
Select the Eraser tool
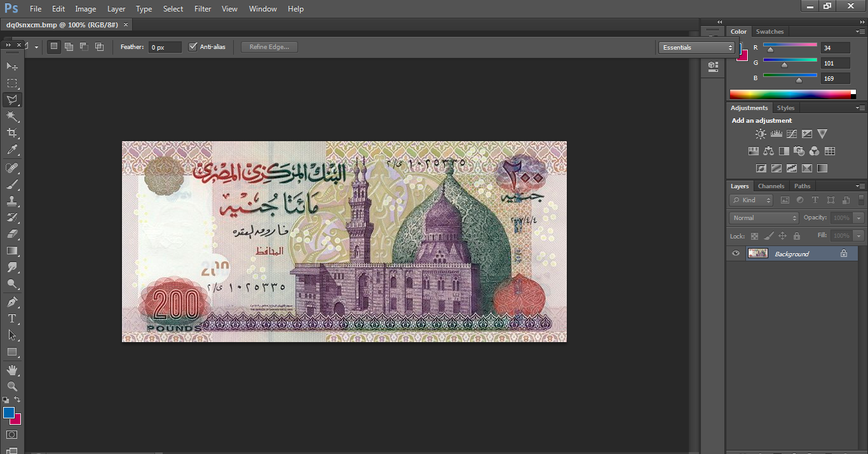tap(12, 234)
